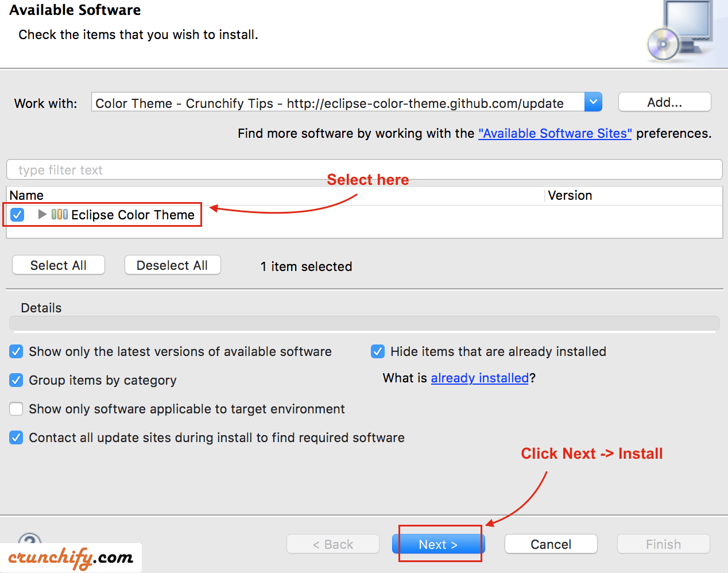Toggle Show only the latest versions checkbox
Image resolution: width=728 pixels, height=573 pixels.
(16, 351)
